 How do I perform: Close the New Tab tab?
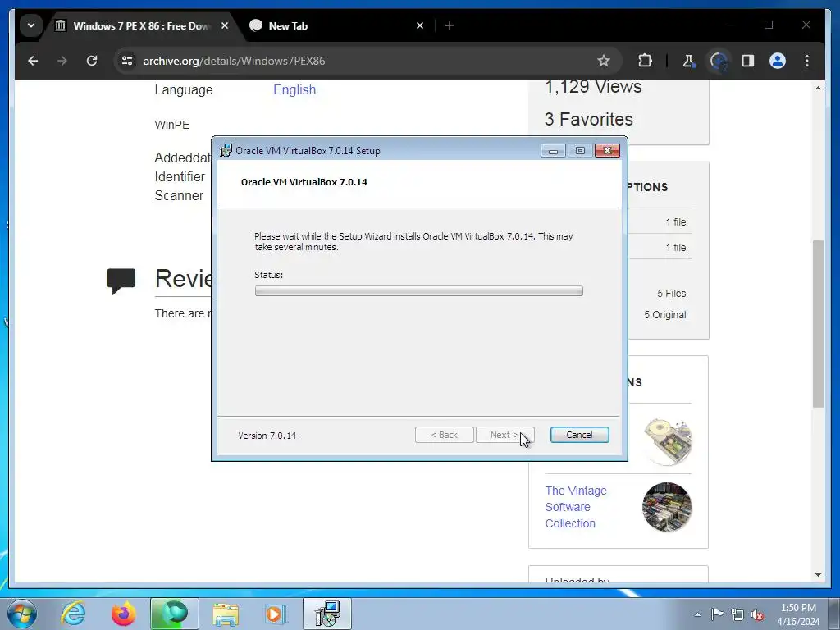pyautogui.click(x=420, y=25)
